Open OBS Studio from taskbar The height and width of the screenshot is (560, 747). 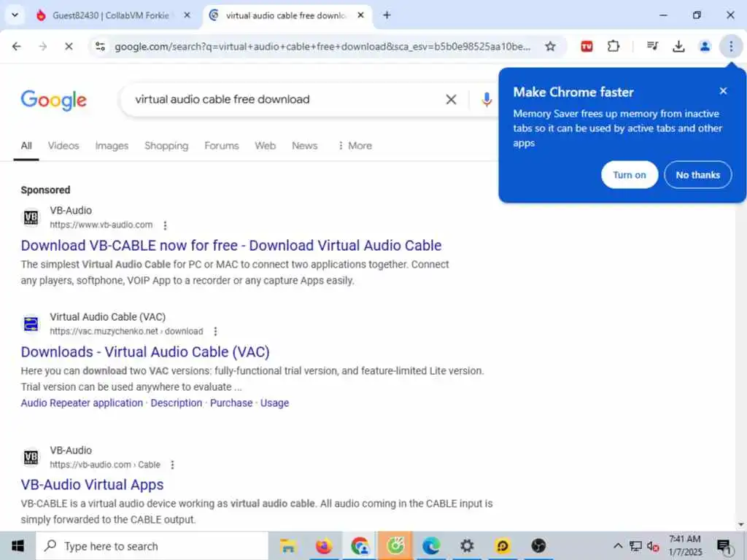tap(538, 545)
